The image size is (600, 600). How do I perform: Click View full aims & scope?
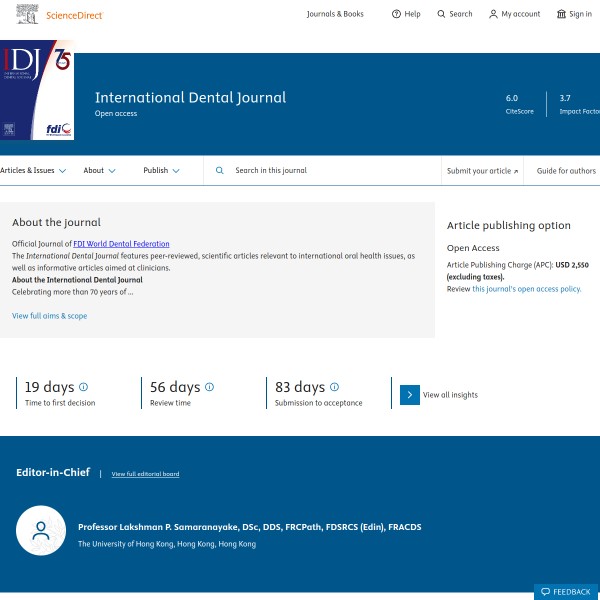[x=49, y=316]
